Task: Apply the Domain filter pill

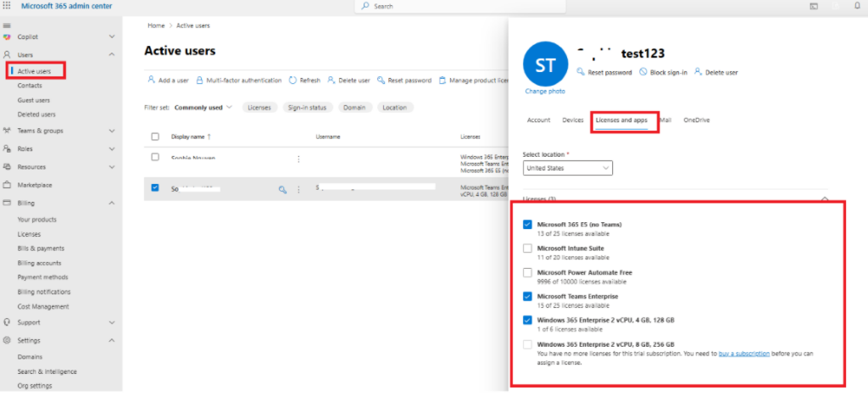Action: tap(354, 108)
